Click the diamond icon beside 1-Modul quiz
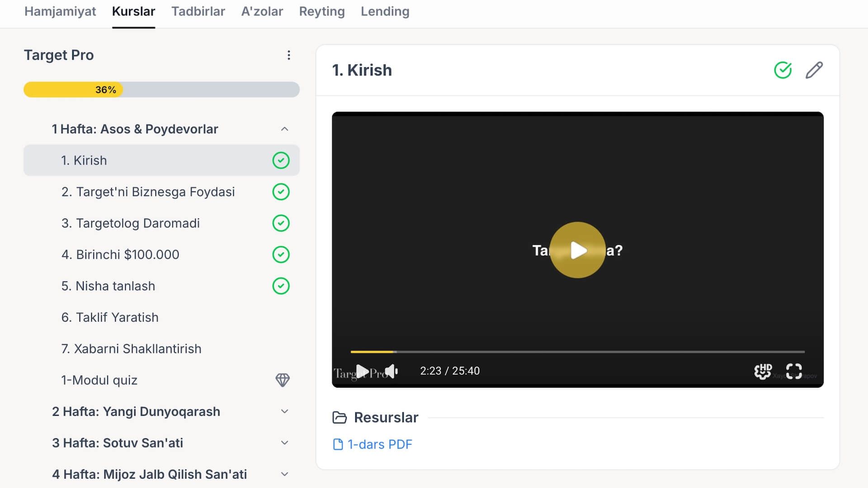This screenshot has height=488, width=868. [283, 380]
